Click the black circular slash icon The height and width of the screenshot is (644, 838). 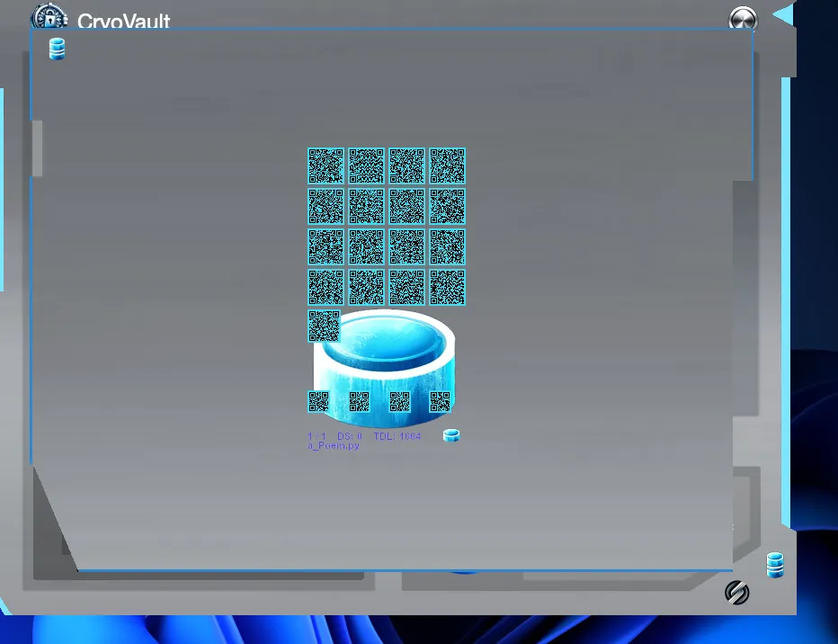(736, 593)
